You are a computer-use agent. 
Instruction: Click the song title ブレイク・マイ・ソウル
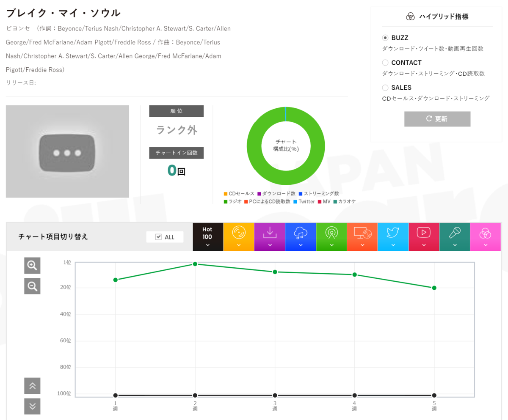pyautogui.click(x=63, y=13)
